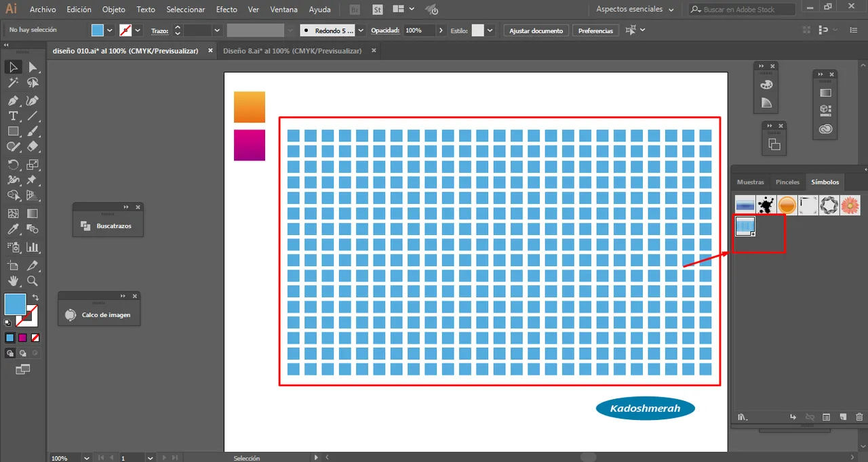Enable Draw Behind mode
The image size is (868, 462).
[x=23, y=353]
